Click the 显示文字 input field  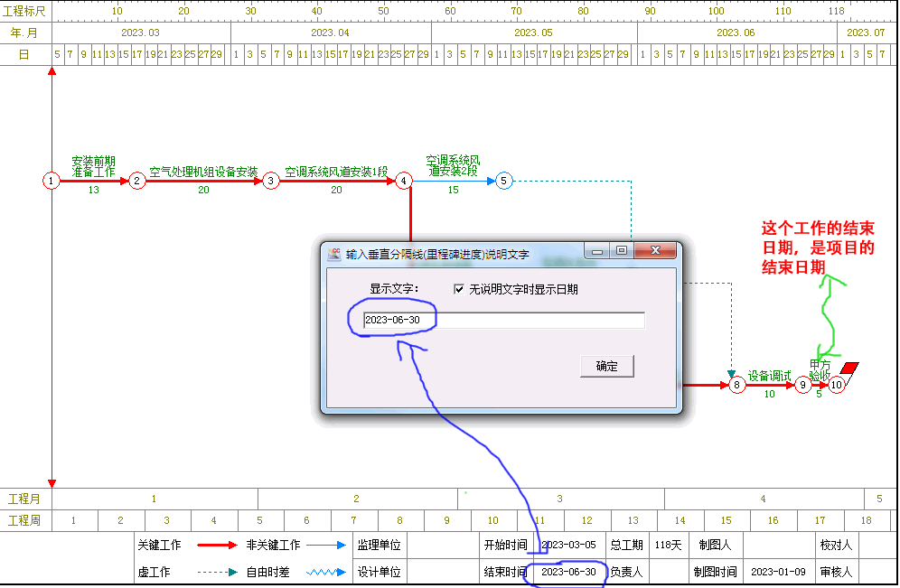tap(504, 320)
